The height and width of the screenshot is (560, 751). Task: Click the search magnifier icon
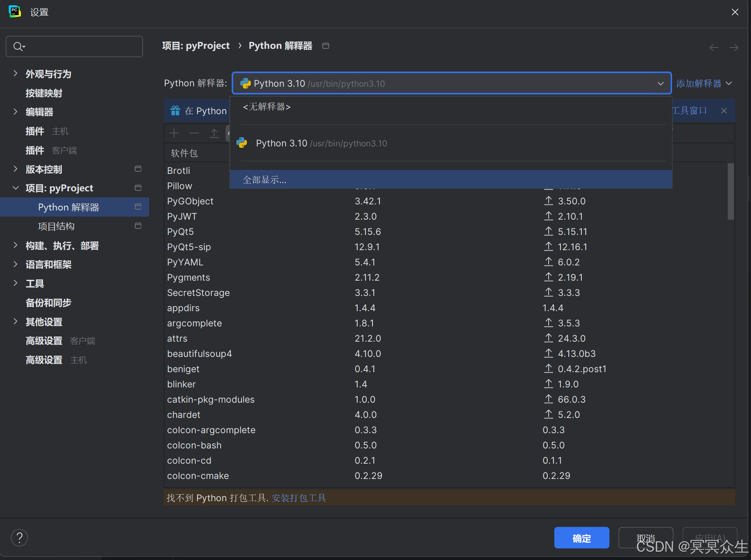coord(18,46)
